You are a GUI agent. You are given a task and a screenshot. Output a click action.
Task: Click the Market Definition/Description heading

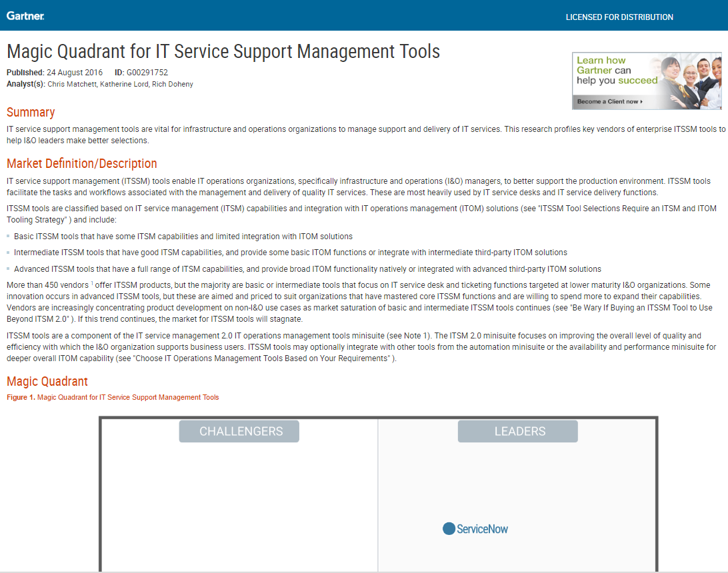coord(82,163)
